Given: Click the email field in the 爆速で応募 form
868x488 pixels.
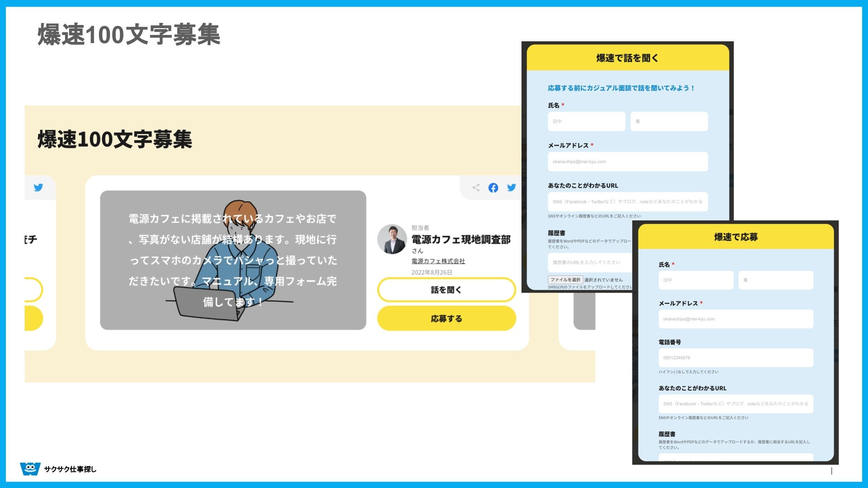Looking at the screenshot, I should pyautogui.click(x=736, y=319).
